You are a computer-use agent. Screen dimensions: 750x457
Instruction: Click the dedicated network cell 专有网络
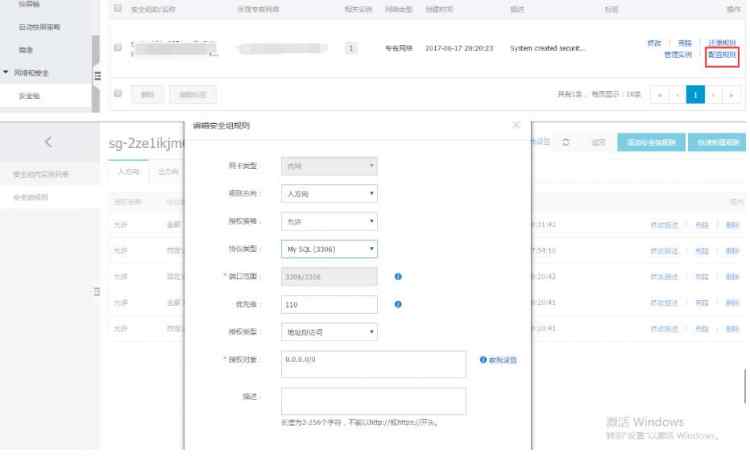click(398, 48)
